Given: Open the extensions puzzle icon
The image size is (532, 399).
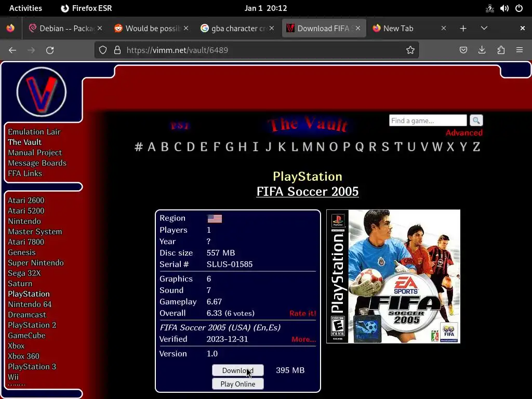Looking at the screenshot, I should (x=501, y=50).
